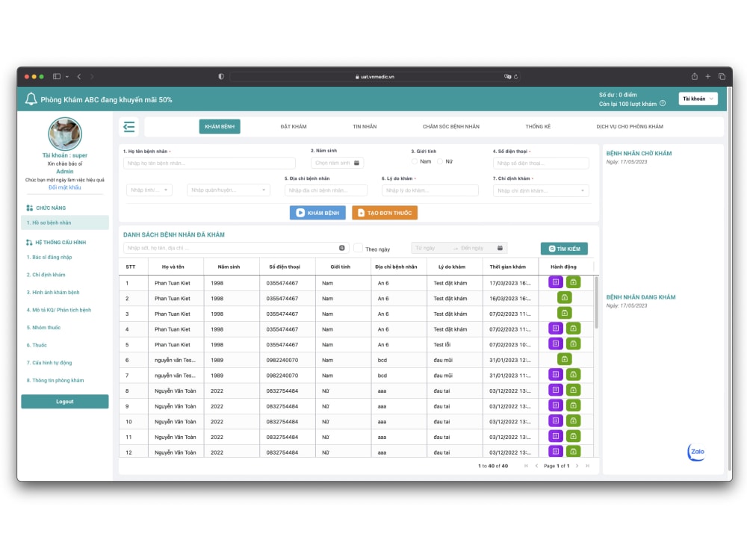Open the Nhập tỉnh province dropdown
The width and height of the screenshot is (747, 560).
pyautogui.click(x=149, y=190)
